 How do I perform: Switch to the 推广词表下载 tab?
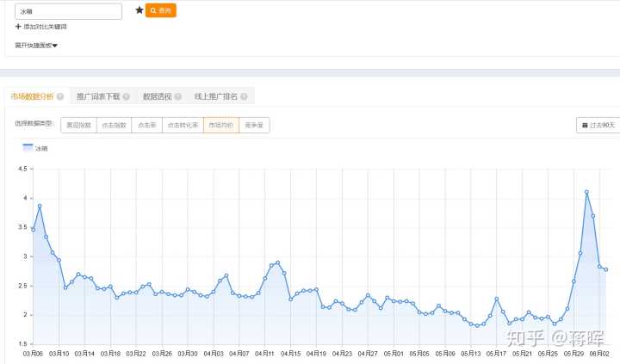tap(97, 96)
